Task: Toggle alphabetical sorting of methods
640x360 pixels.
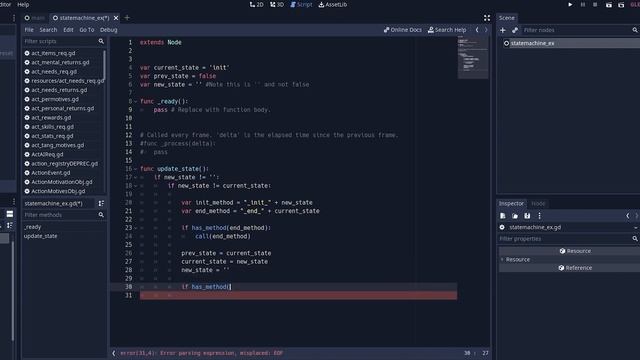Action: click(x=101, y=203)
